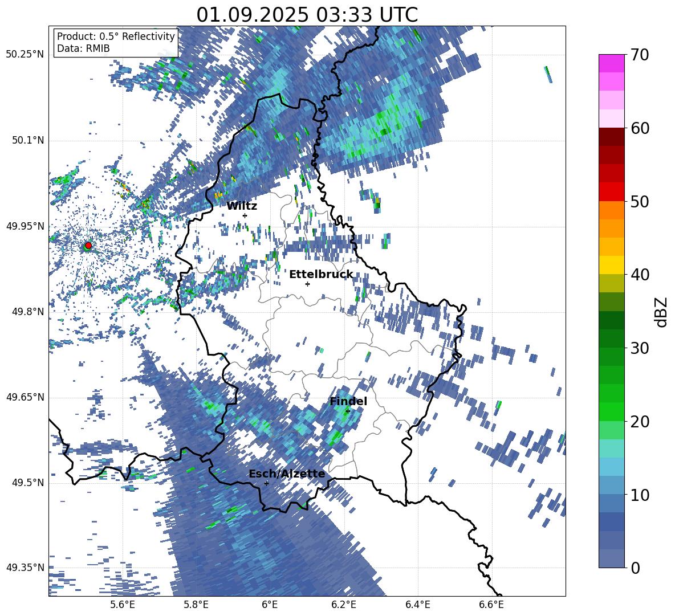
Task: Click the bright red colorbar segment near 50
Action: (611, 191)
